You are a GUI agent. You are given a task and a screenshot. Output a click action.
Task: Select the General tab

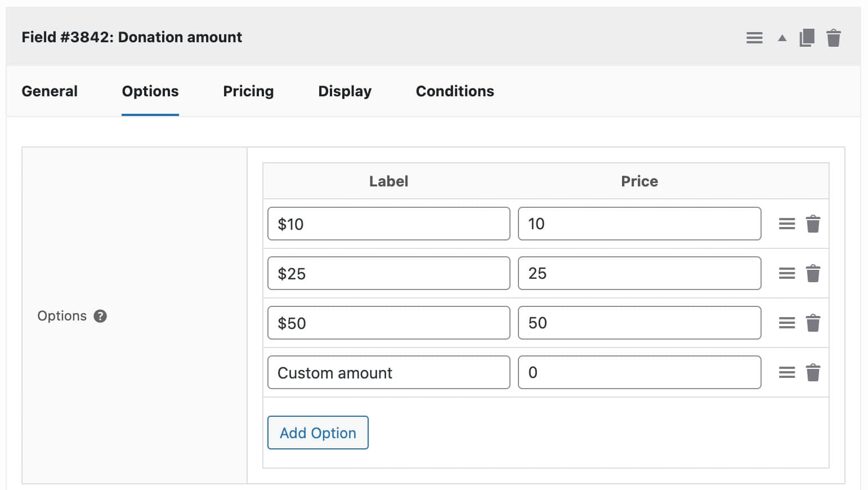pyautogui.click(x=50, y=91)
